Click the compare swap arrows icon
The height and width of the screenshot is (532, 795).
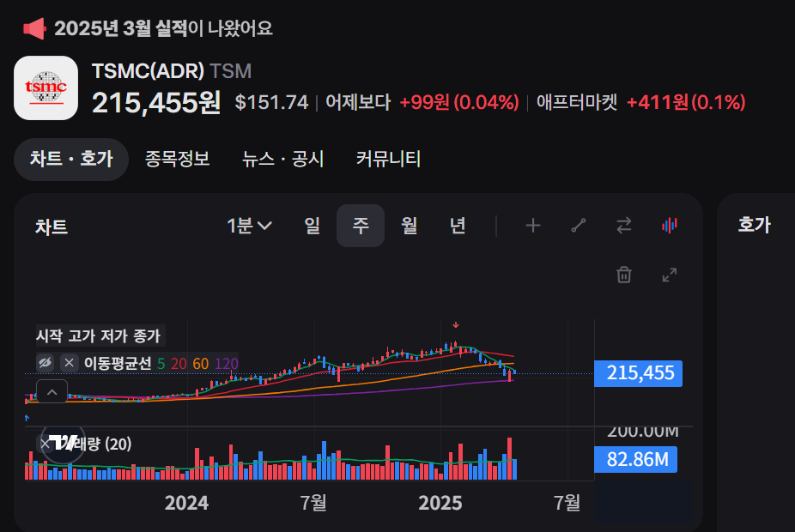(624, 226)
